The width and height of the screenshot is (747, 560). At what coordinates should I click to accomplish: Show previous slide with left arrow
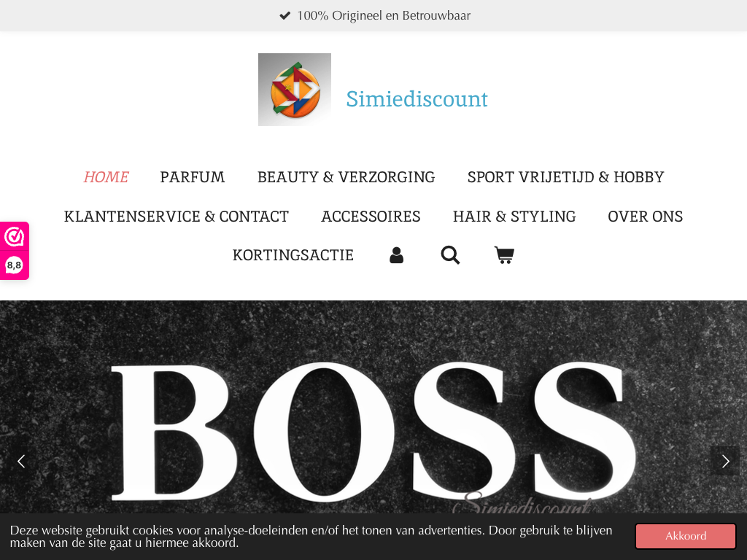coord(21,461)
